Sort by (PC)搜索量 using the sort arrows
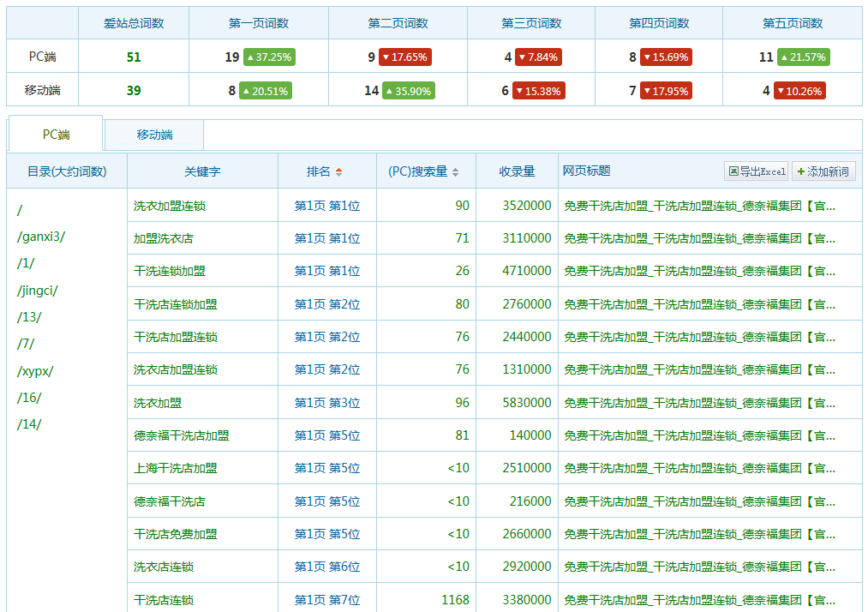 pyautogui.click(x=455, y=172)
